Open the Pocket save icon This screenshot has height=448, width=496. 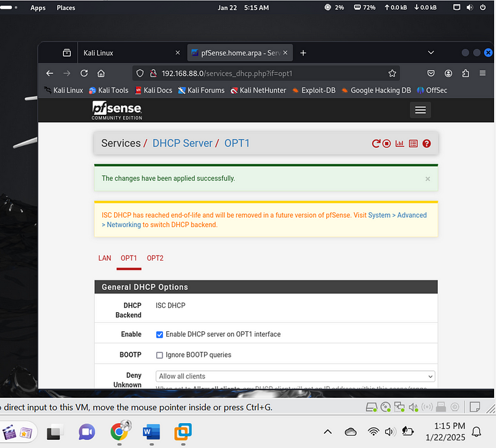(431, 73)
